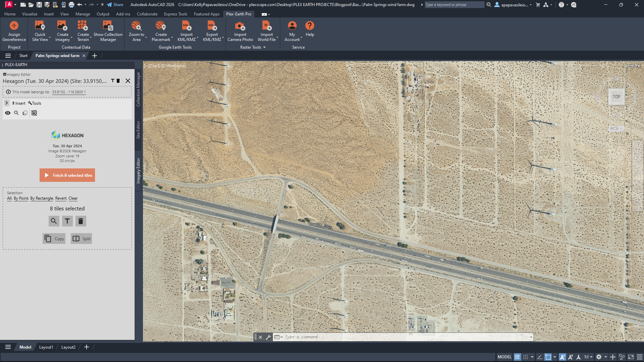
Task: Toggle imagery visibility with the eye icon
Action: tap(7, 113)
